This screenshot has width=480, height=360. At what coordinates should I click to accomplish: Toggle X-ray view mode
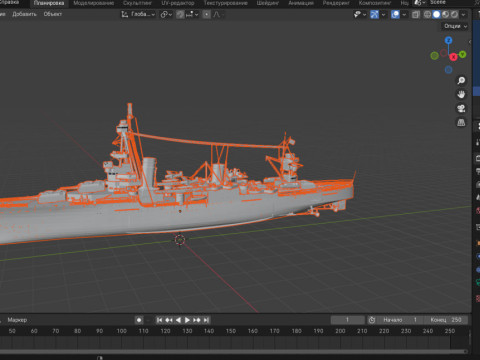pos(416,14)
